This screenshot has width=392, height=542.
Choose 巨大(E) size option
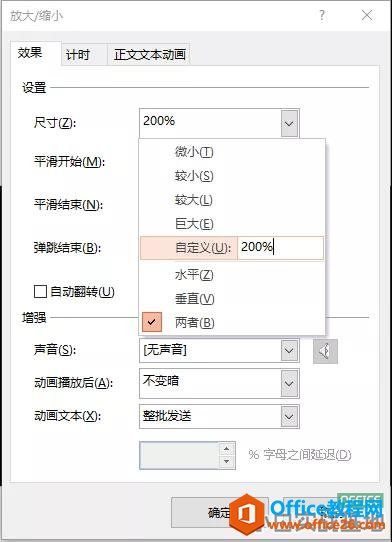(x=232, y=224)
